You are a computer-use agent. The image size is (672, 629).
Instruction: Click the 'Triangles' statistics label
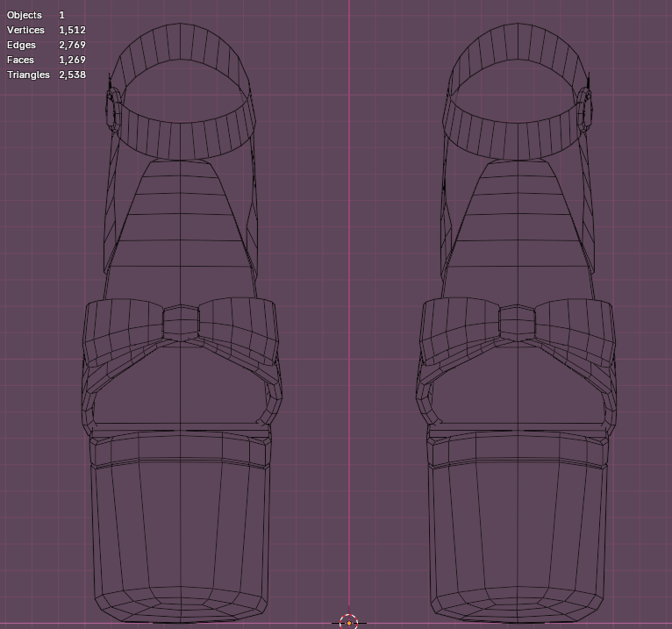[28, 75]
